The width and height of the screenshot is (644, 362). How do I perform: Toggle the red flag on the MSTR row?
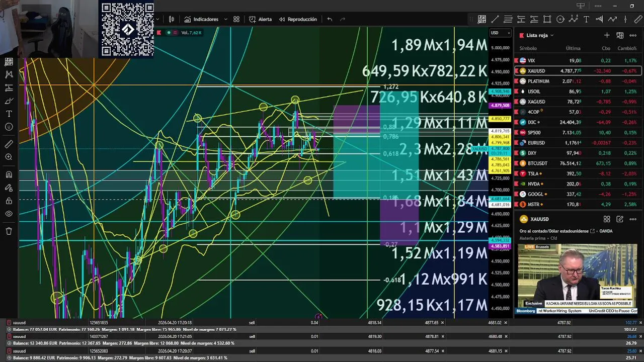pyautogui.click(x=516, y=205)
